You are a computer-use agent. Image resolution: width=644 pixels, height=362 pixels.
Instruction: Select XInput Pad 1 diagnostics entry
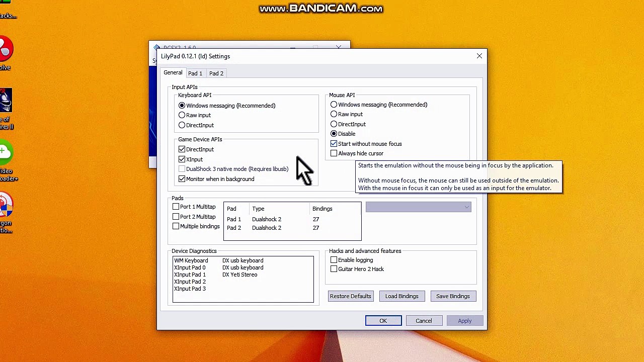[x=190, y=275]
